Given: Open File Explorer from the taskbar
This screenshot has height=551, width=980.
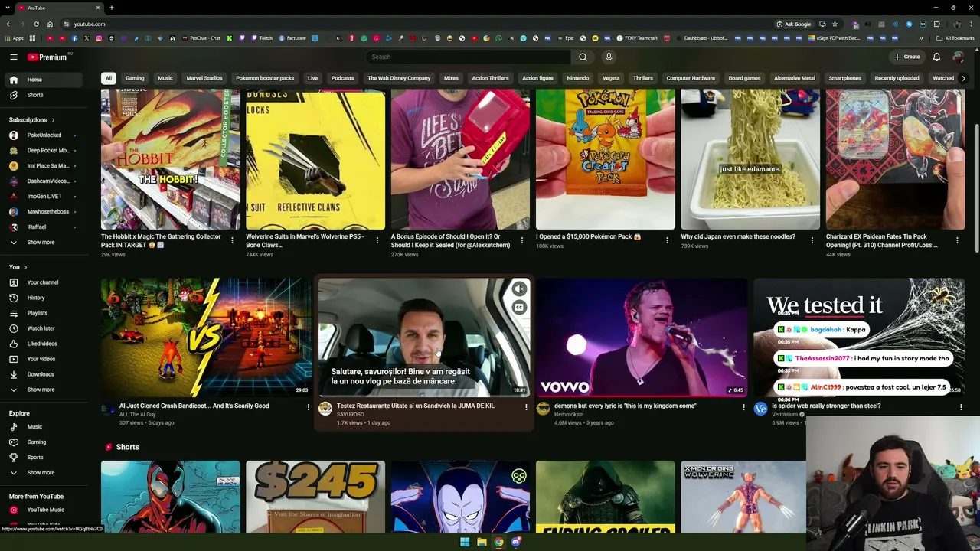Looking at the screenshot, I should tap(482, 542).
